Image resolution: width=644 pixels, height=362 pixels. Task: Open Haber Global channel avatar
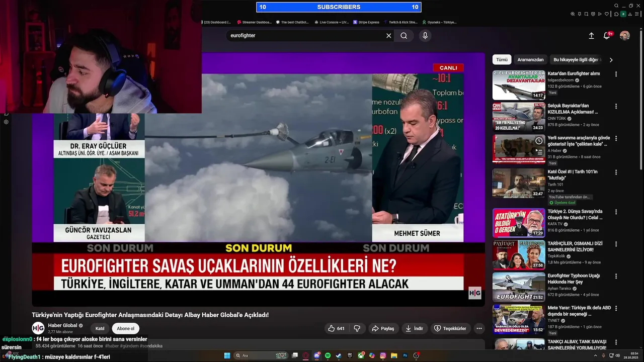click(38, 328)
